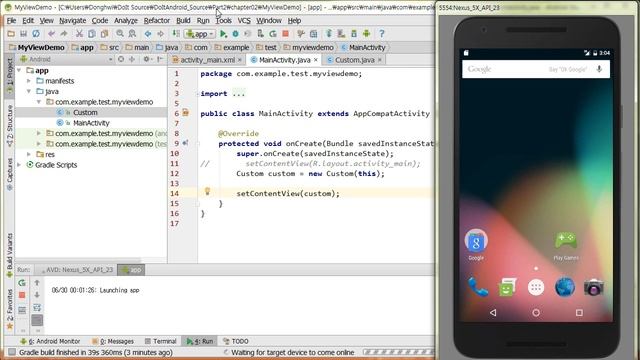The height and width of the screenshot is (360, 640).
Task: Select the Custom class in project tree
Action: click(85, 112)
